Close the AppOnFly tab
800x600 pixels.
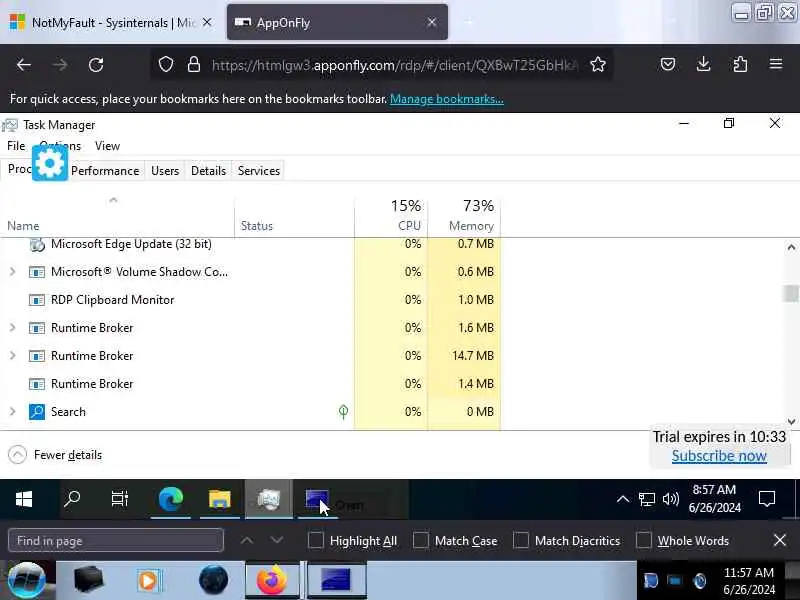pyautogui.click(x=432, y=22)
